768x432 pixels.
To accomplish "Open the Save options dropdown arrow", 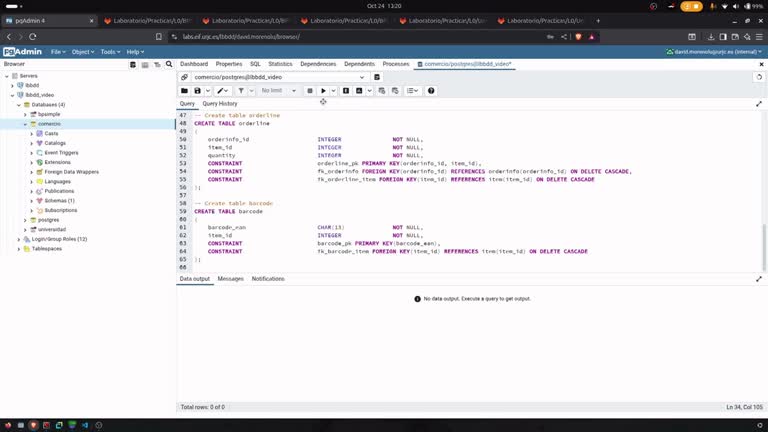I will pyautogui.click(x=208, y=91).
